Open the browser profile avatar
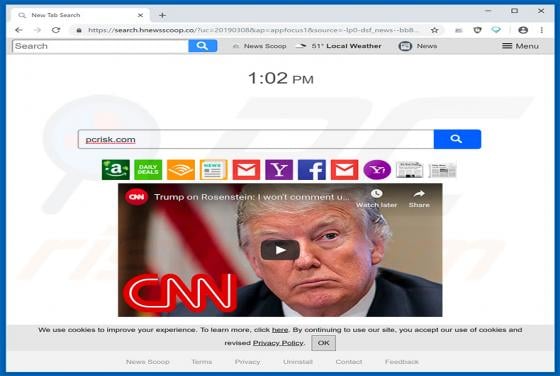The height and width of the screenshot is (376, 560). tap(523, 30)
